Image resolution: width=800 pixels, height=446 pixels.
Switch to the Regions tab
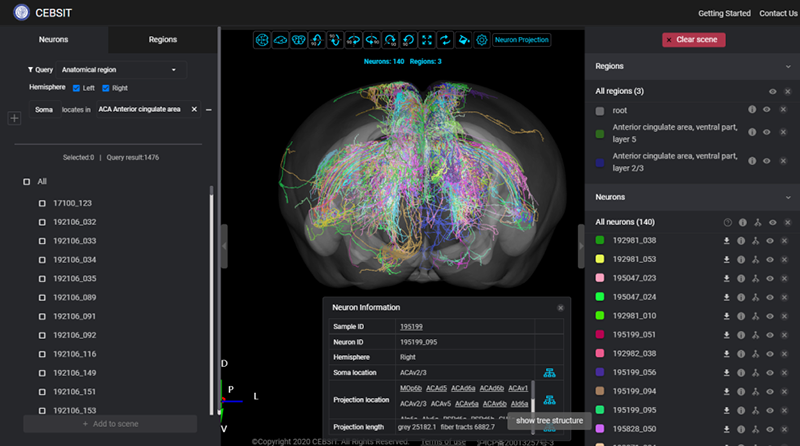point(162,40)
